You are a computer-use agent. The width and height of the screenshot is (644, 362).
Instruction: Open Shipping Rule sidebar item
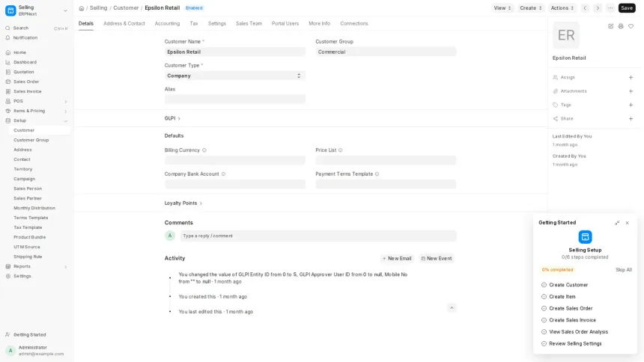(28, 257)
